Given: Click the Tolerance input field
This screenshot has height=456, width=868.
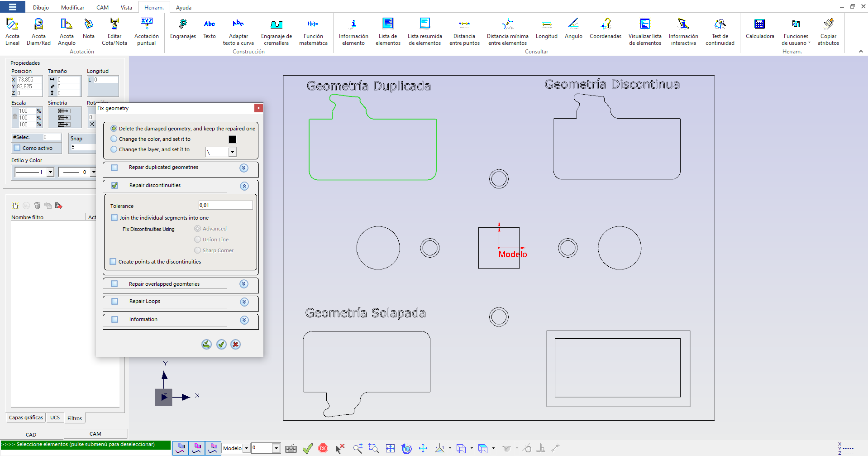Looking at the screenshot, I should pyautogui.click(x=225, y=205).
